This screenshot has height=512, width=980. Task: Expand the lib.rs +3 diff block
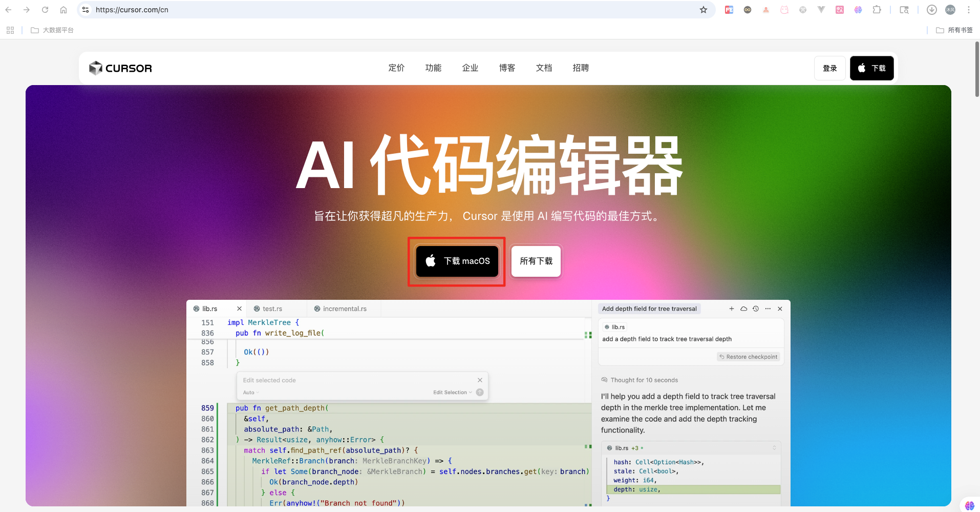click(x=774, y=448)
